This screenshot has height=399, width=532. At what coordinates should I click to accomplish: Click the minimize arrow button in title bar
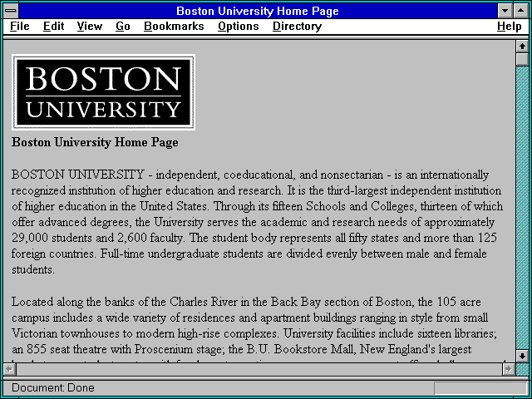point(505,11)
